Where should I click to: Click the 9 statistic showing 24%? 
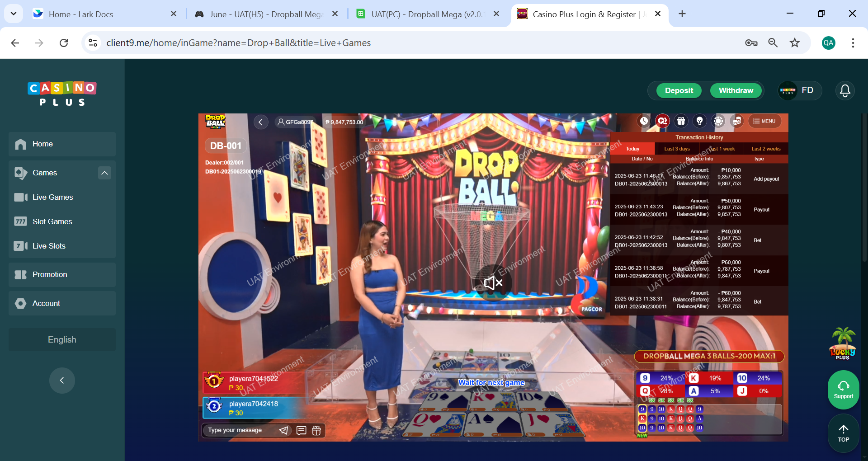(x=660, y=378)
